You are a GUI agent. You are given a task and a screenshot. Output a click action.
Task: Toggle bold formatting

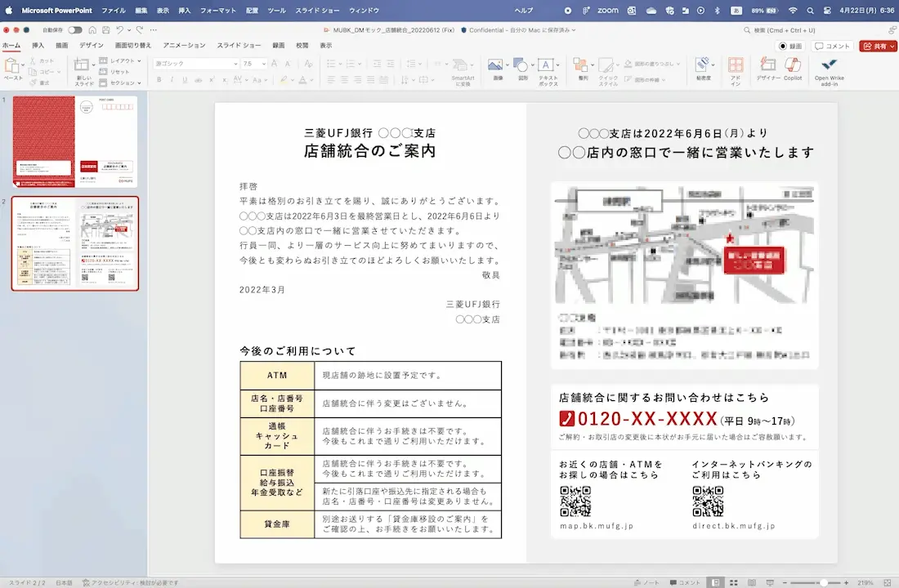point(159,80)
